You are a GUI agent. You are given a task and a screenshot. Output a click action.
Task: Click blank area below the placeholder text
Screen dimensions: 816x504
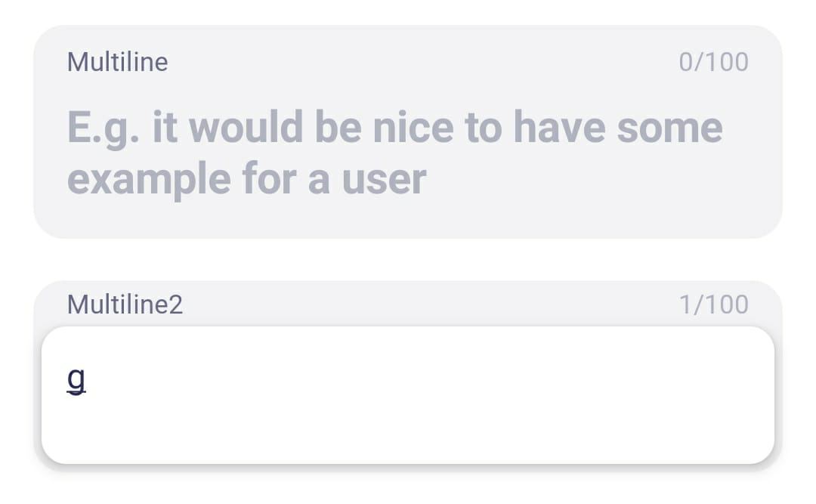[407, 220]
